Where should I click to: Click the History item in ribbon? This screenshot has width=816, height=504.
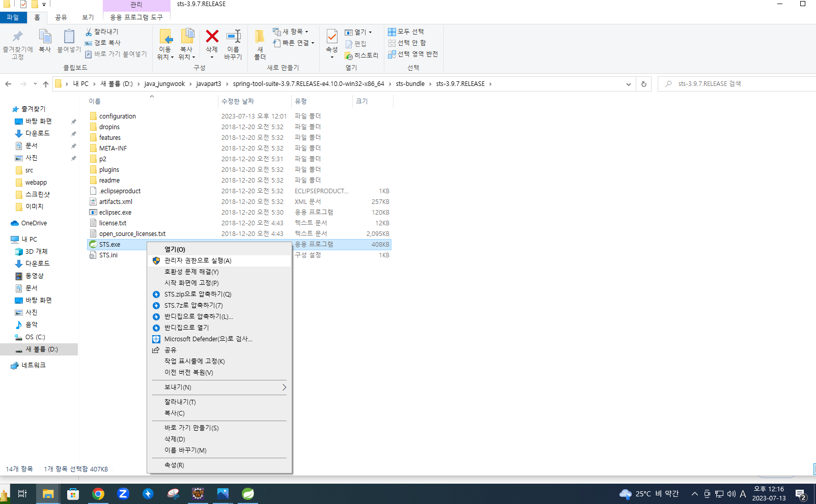coord(362,55)
